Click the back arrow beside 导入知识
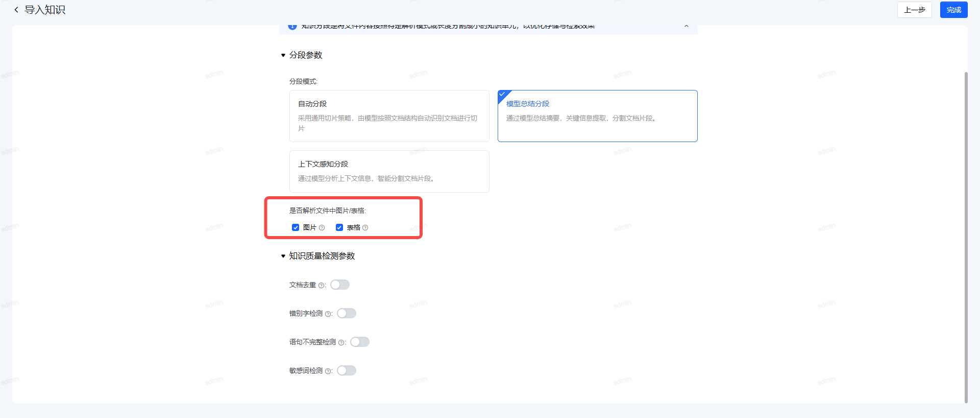 click(x=16, y=10)
